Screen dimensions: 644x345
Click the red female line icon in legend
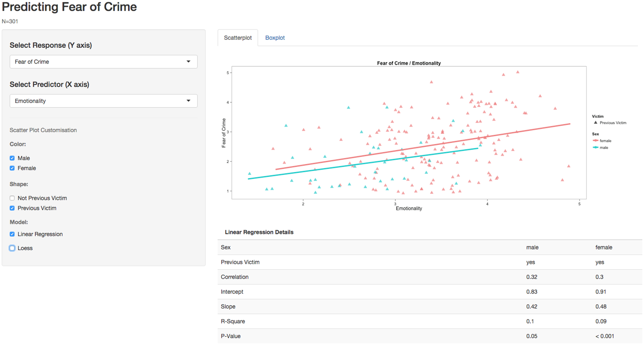click(x=595, y=141)
